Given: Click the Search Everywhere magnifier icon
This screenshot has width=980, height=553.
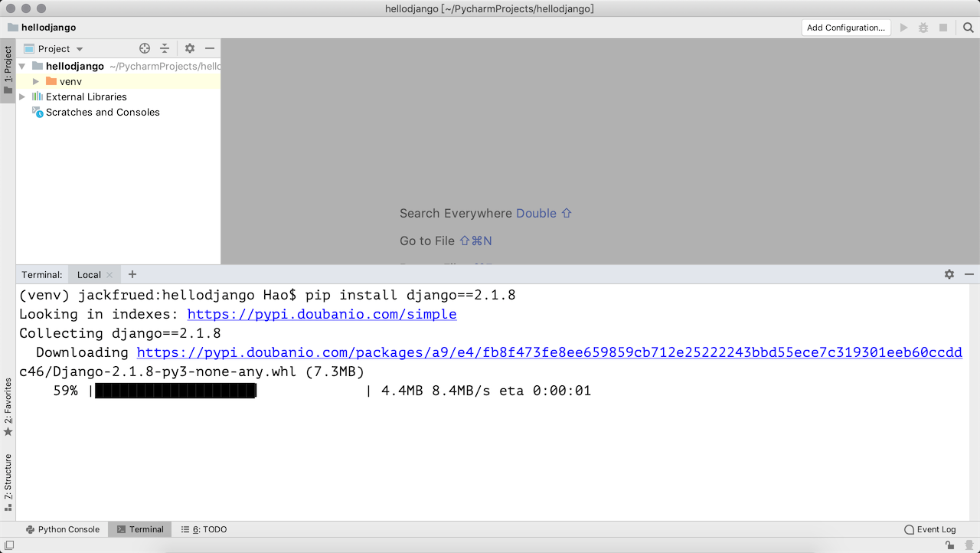Looking at the screenshot, I should tap(968, 28).
